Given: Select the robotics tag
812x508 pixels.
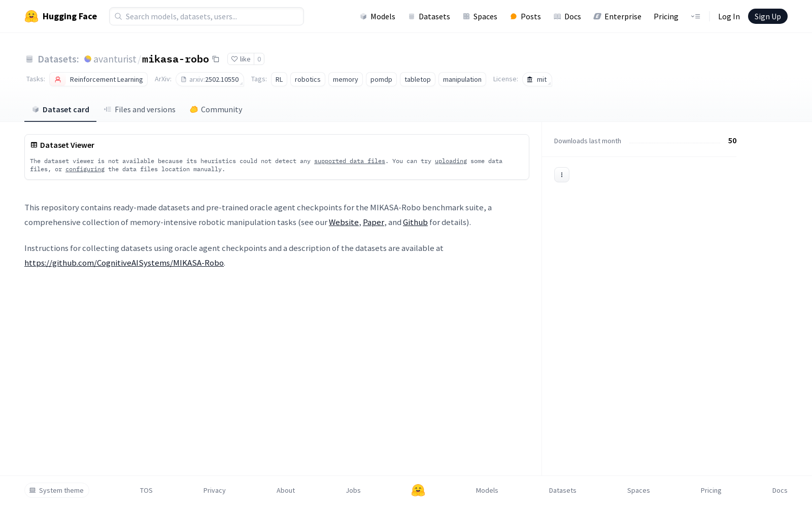Looking at the screenshot, I should coord(308,79).
